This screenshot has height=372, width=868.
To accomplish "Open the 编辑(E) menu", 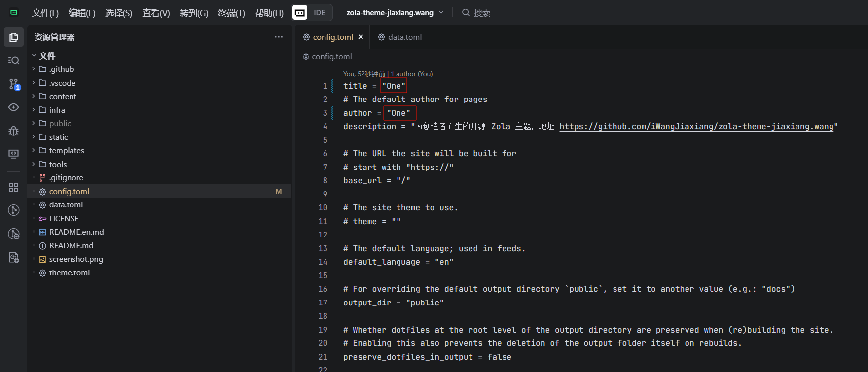I will point(82,13).
